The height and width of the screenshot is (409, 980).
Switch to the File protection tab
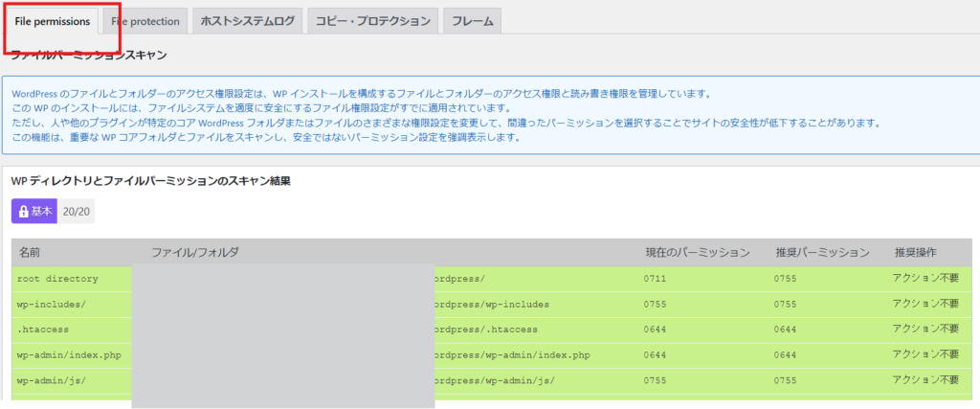click(145, 21)
